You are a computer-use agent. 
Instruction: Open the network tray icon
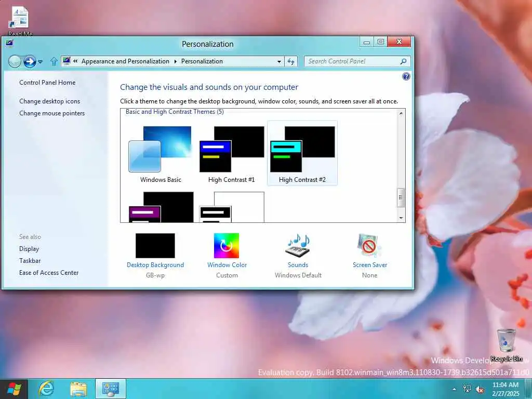click(467, 389)
